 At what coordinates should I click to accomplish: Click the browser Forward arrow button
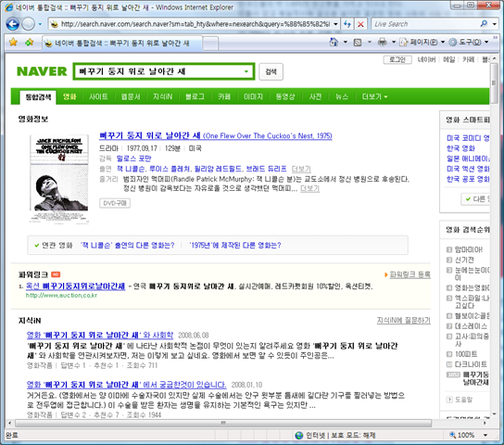[29, 24]
